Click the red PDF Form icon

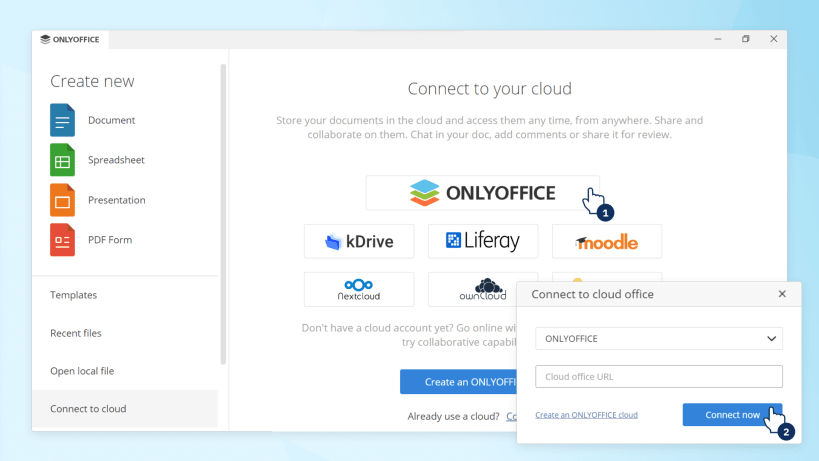pos(62,240)
